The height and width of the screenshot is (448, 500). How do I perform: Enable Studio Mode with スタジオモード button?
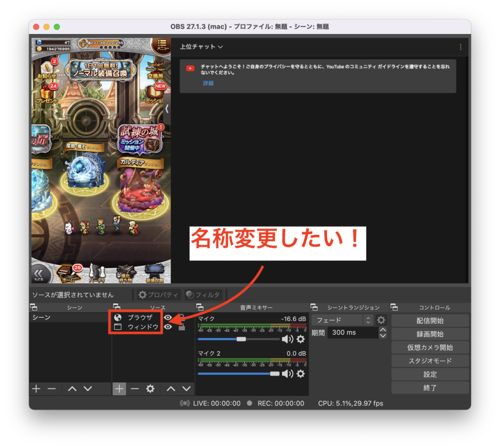430,361
